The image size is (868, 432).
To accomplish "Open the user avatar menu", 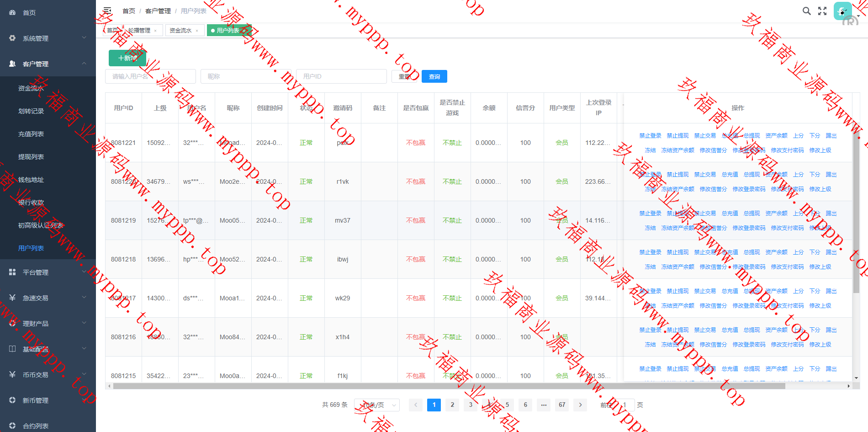I will (843, 11).
